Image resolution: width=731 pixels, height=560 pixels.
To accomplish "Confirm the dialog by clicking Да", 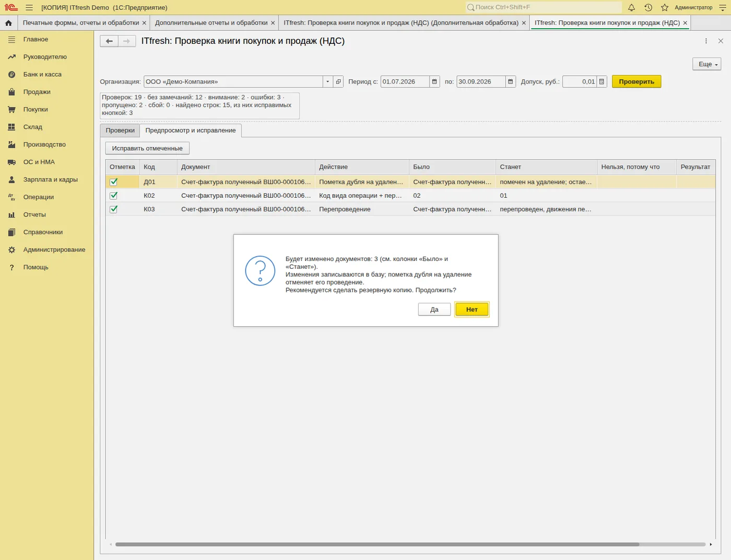I will pyautogui.click(x=434, y=309).
